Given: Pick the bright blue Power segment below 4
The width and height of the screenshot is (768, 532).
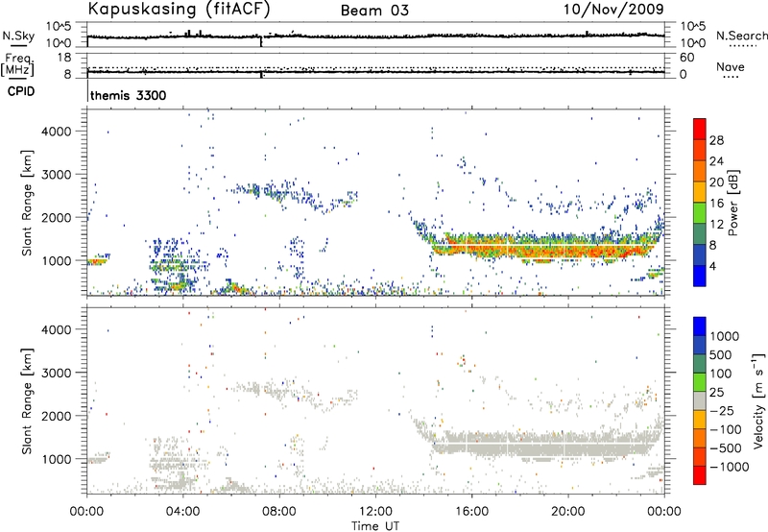Looking at the screenshot, I should (x=700, y=276).
